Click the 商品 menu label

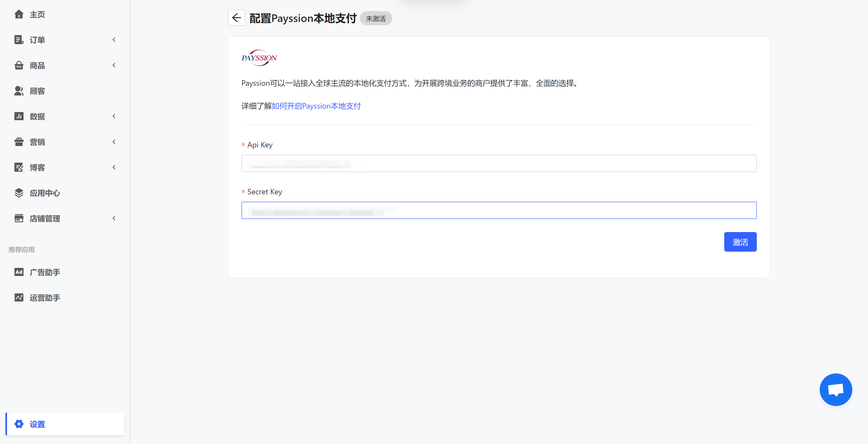(x=37, y=66)
